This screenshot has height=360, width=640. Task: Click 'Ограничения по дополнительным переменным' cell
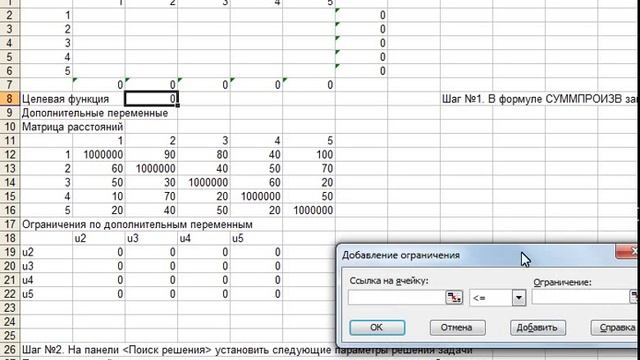[137, 224]
